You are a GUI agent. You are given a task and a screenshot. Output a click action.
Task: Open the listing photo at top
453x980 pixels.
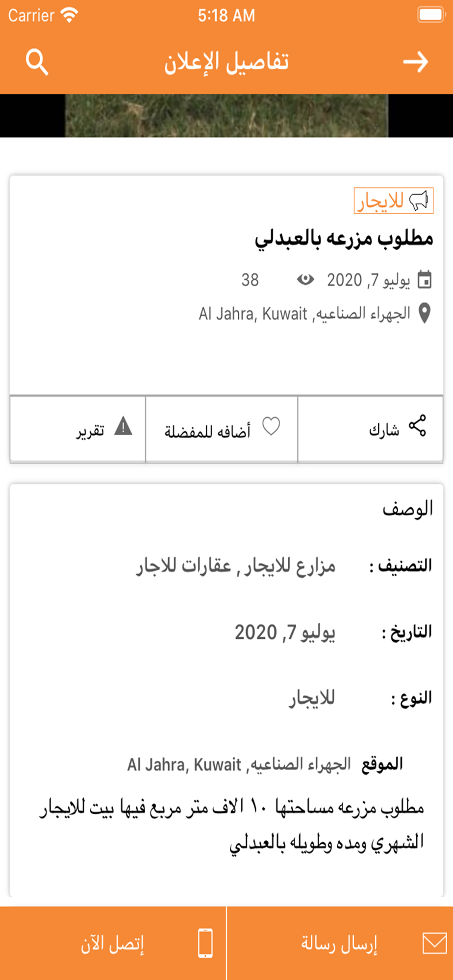226,116
